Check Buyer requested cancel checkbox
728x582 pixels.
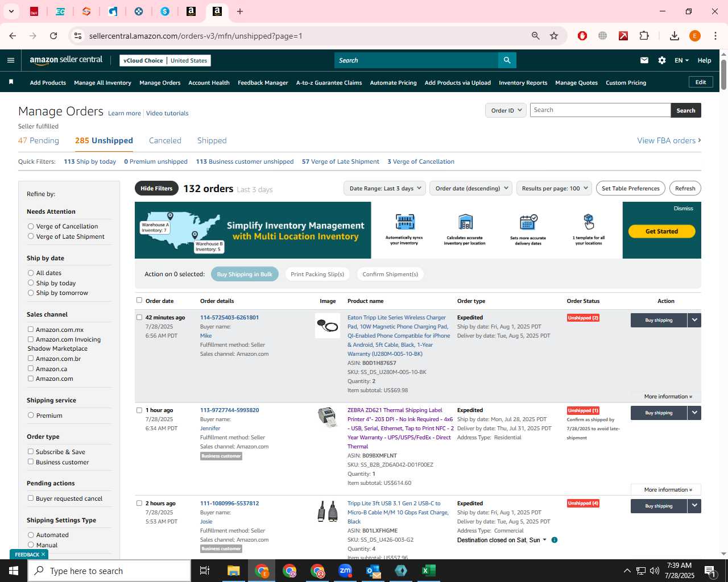(x=31, y=498)
